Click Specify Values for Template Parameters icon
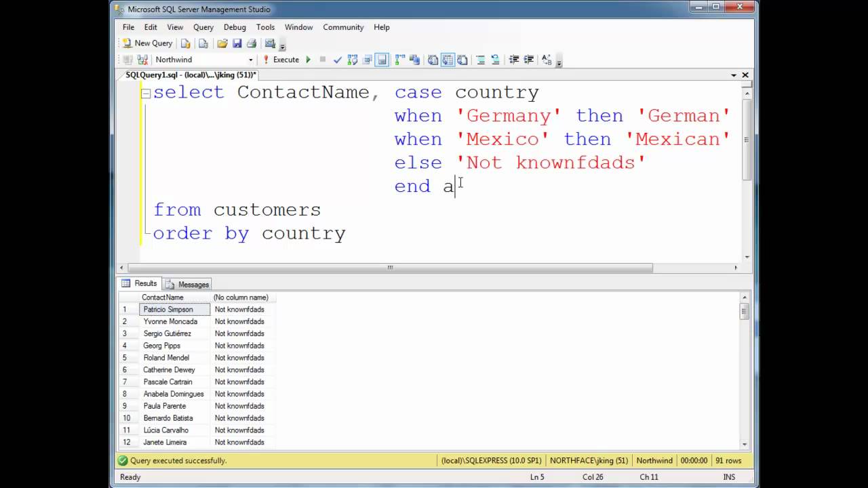 point(547,60)
